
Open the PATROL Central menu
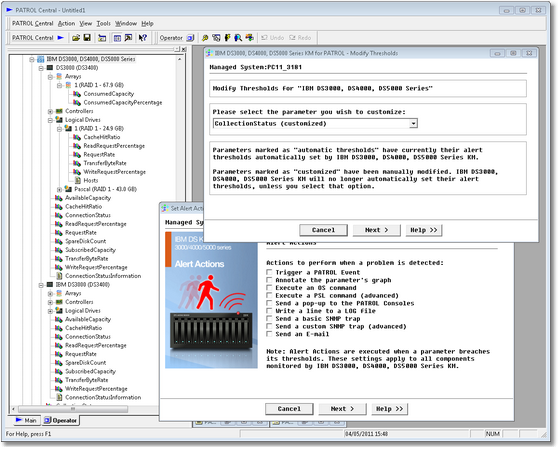coord(32,23)
